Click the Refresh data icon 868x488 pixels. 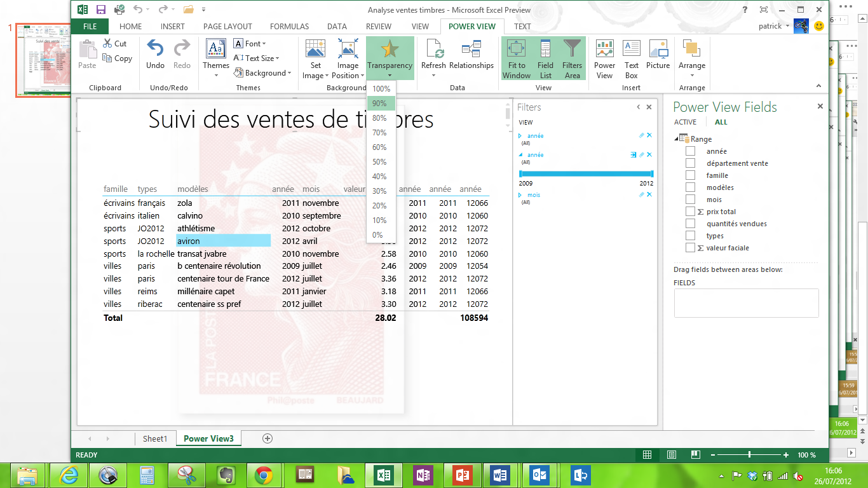click(433, 49)
